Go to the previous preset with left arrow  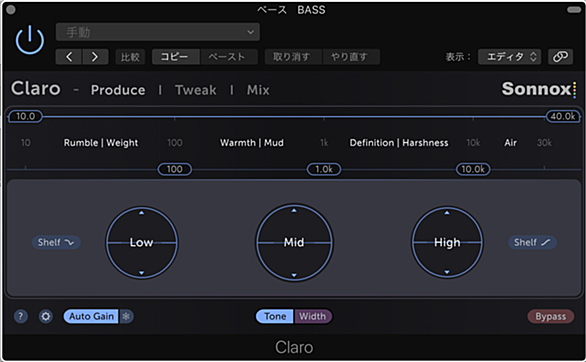69,57
